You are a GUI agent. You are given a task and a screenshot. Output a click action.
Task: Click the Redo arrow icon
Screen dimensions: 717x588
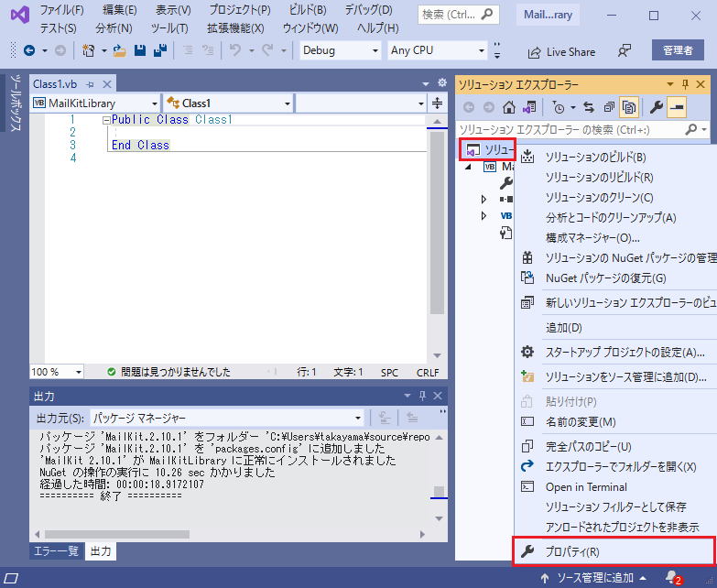(268, 50)
